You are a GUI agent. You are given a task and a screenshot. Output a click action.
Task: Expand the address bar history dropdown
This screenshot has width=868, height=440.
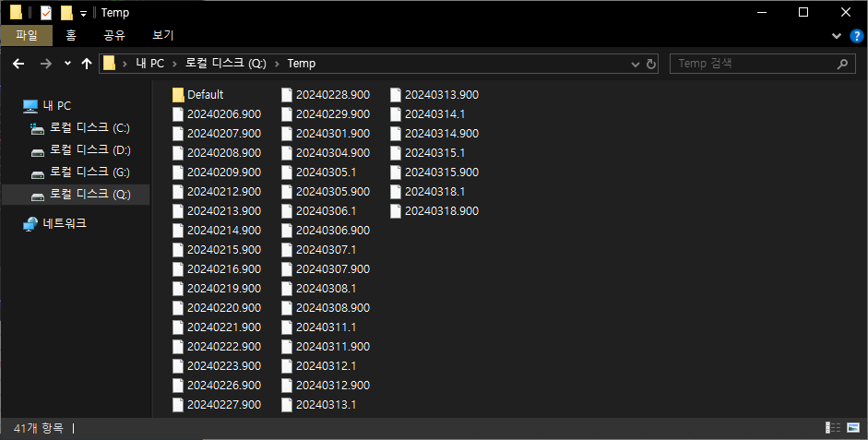click(x=635, y=65)
